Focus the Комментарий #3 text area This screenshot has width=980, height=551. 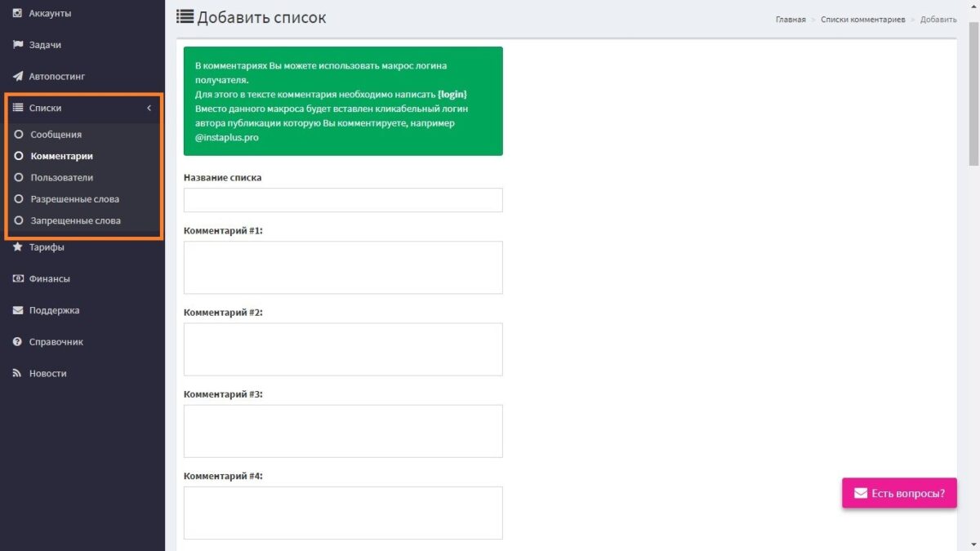click(x=343, y=431)
